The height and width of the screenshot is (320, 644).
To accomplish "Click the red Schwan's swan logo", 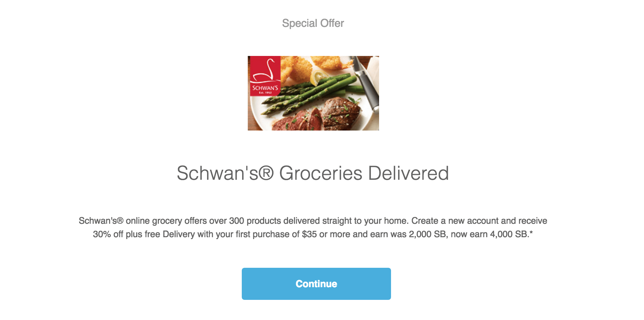I will coord(265,76).
